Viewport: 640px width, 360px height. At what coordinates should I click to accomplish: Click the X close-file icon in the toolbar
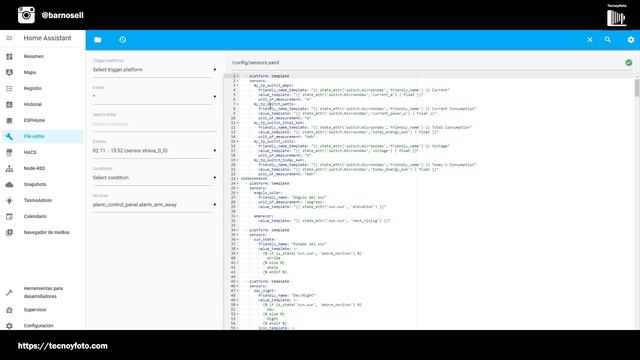(590, 40)
